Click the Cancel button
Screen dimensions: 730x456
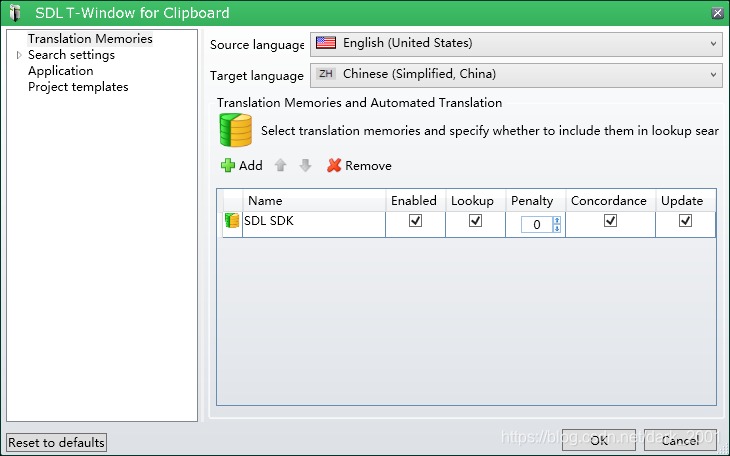(x=680, y=440)
